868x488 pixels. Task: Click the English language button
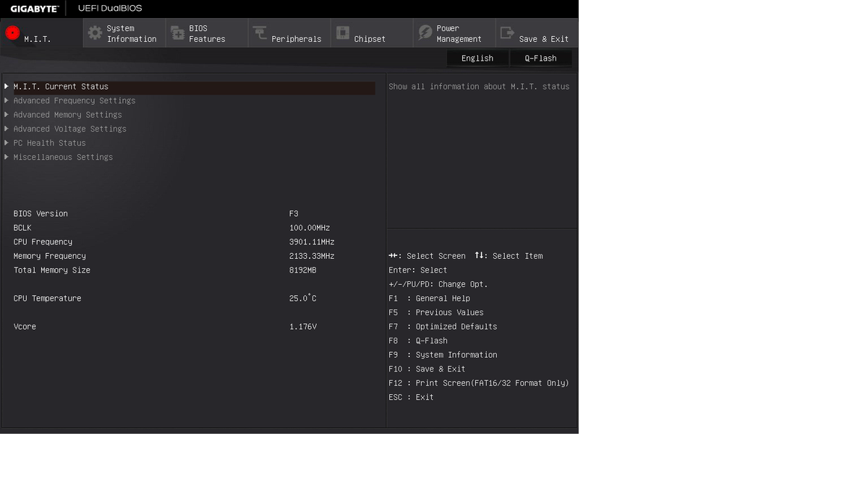click(x=477, y=59)
